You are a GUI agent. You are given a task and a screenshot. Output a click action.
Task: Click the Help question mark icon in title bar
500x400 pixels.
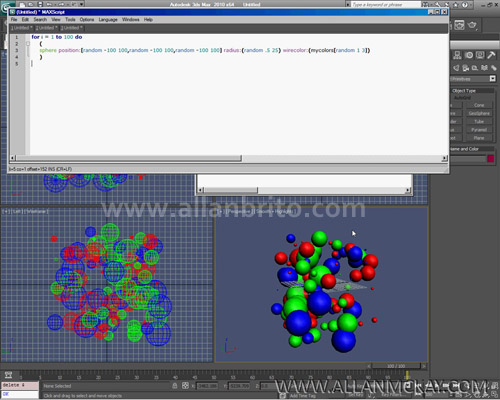coord(465,5)
